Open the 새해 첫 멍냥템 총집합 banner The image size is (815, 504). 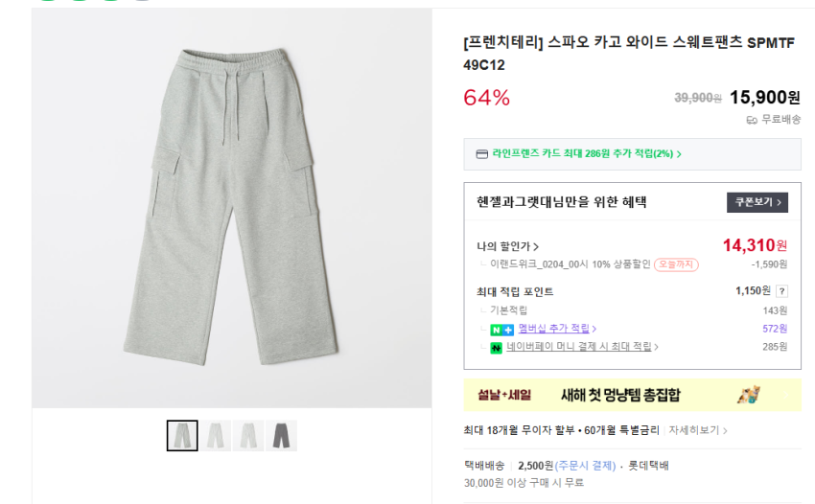point(620,395)
